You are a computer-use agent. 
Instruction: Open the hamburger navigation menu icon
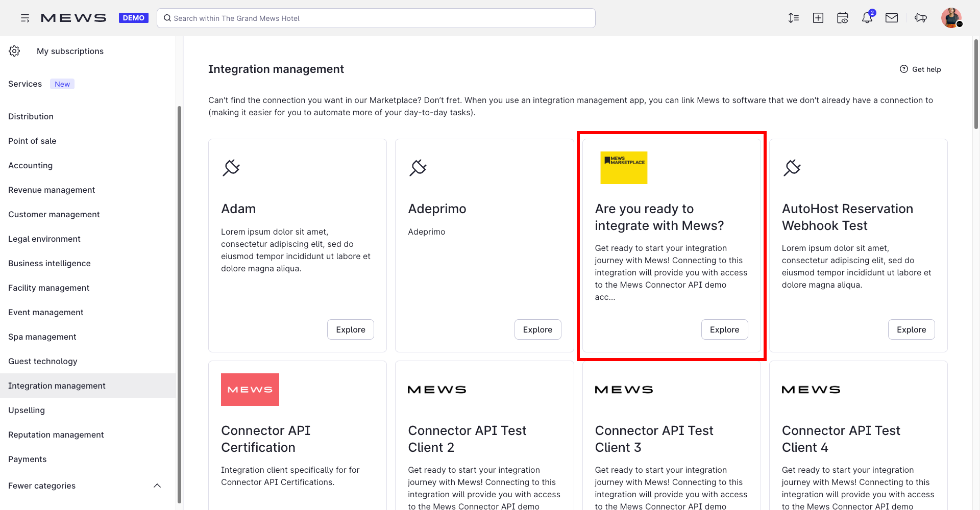point(24,18)
